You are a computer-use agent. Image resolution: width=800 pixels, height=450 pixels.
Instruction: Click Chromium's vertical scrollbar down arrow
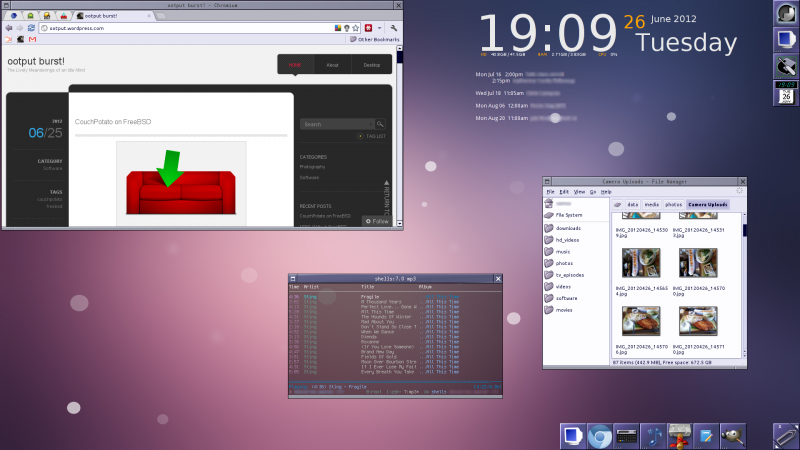click(399, 223)
